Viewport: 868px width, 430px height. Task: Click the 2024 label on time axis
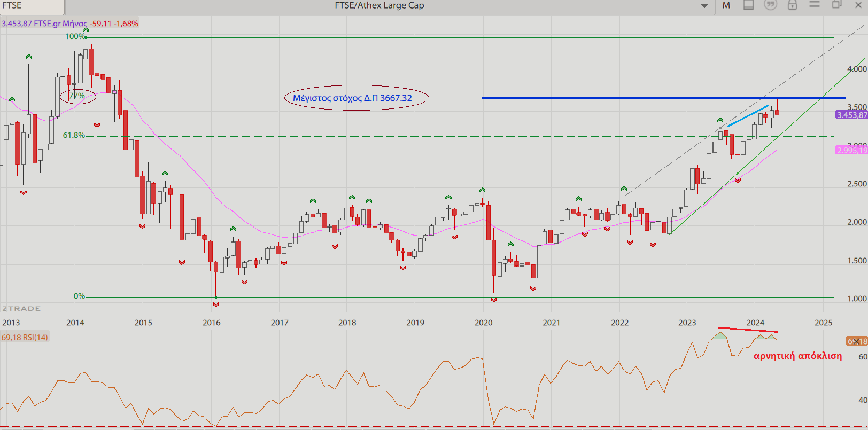coord(755,323)
